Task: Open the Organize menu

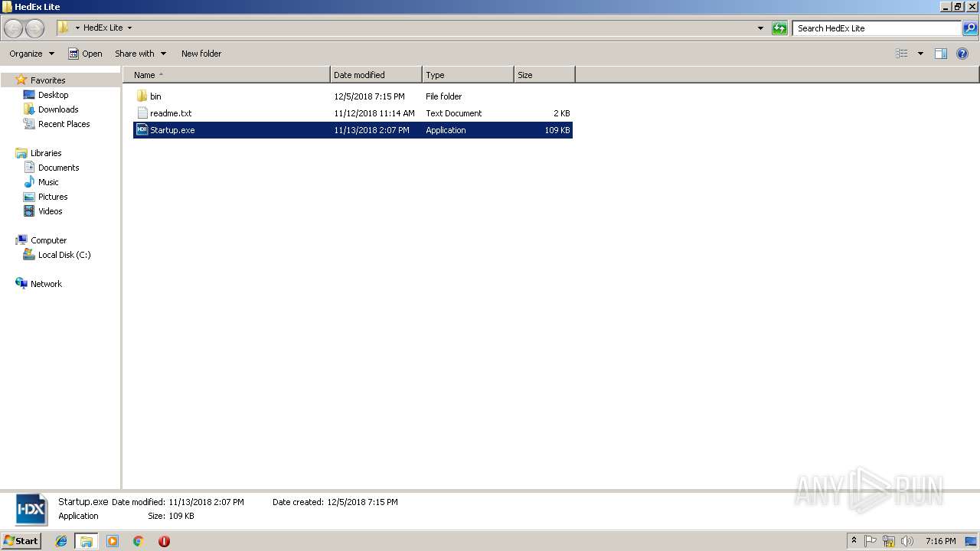Action: click(x=31, y=54)
